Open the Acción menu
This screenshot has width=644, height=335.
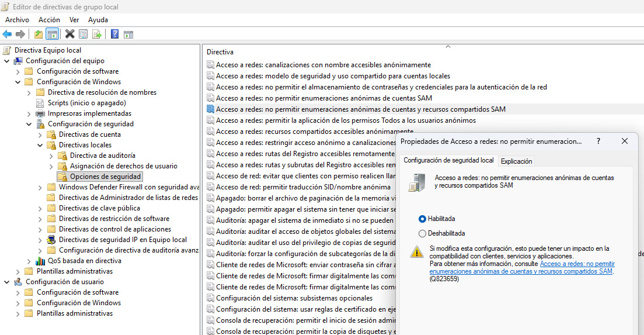click(49, 20)
